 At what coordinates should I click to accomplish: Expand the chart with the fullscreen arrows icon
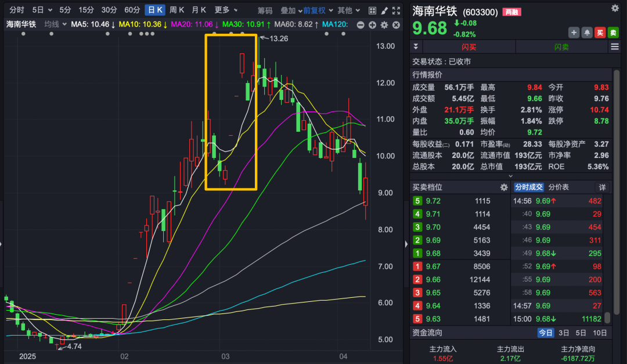point(397,10)
